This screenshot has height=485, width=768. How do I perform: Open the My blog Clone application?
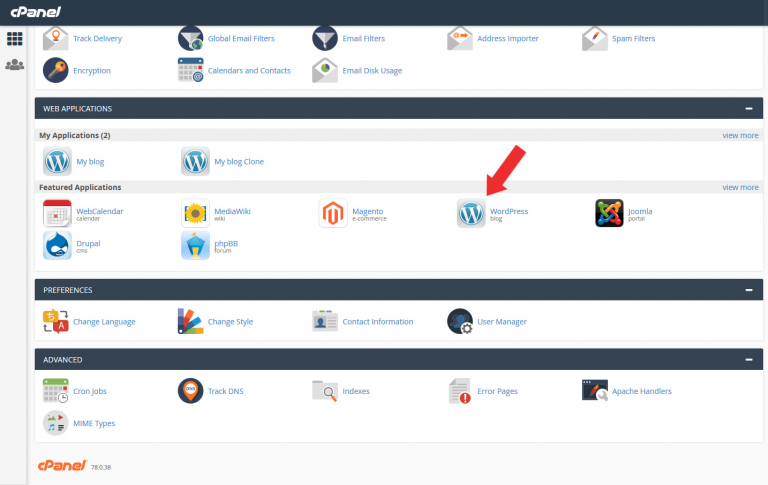[239, 161]
